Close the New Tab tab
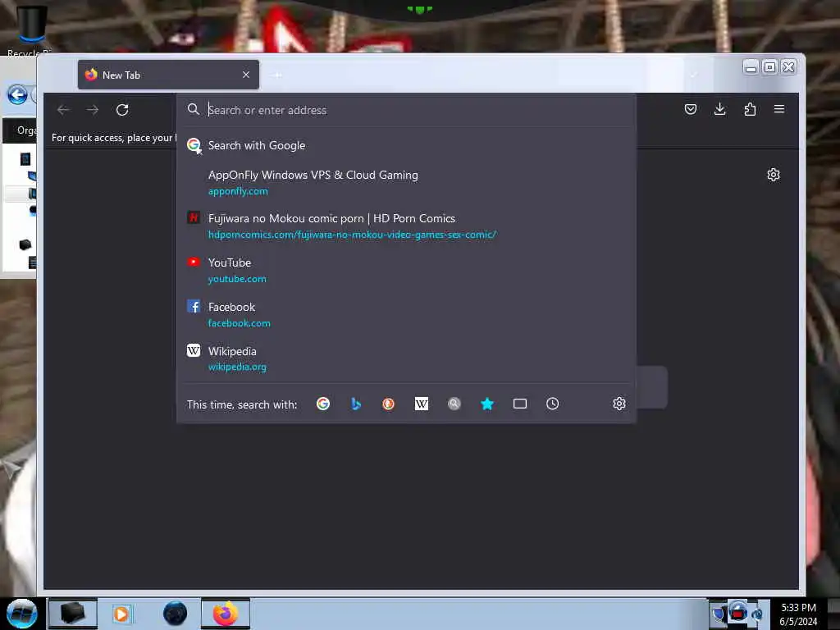The image size is (840, 630). coord(246,75)
